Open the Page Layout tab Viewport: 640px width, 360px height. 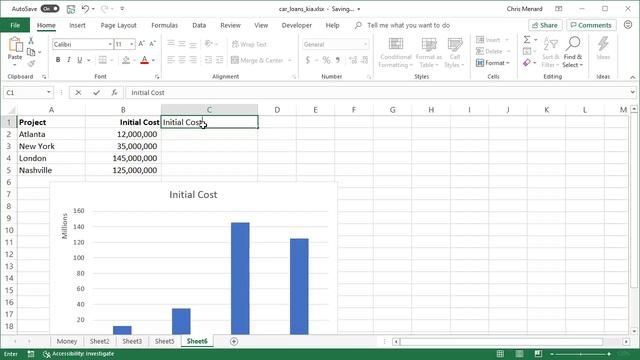118,25
